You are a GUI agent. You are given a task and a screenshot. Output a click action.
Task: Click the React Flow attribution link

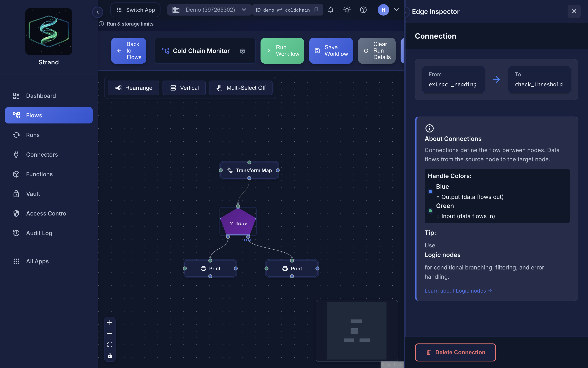(x=392, y=365)
